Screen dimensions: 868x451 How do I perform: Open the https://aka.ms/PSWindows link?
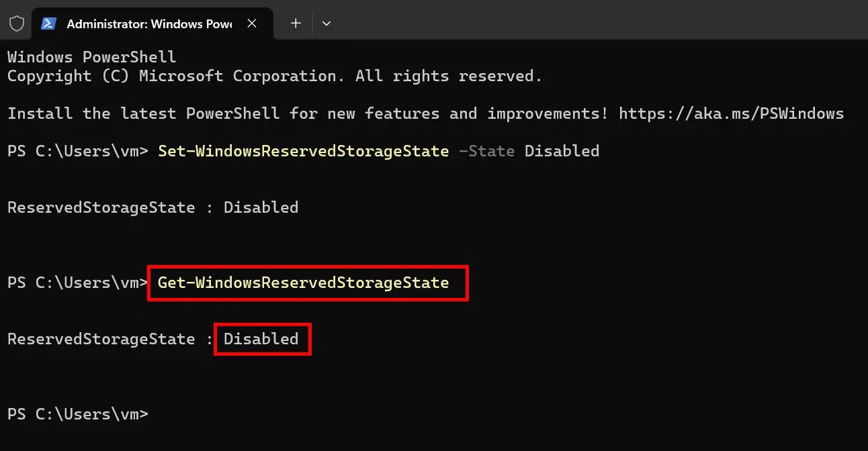[731, 113]
